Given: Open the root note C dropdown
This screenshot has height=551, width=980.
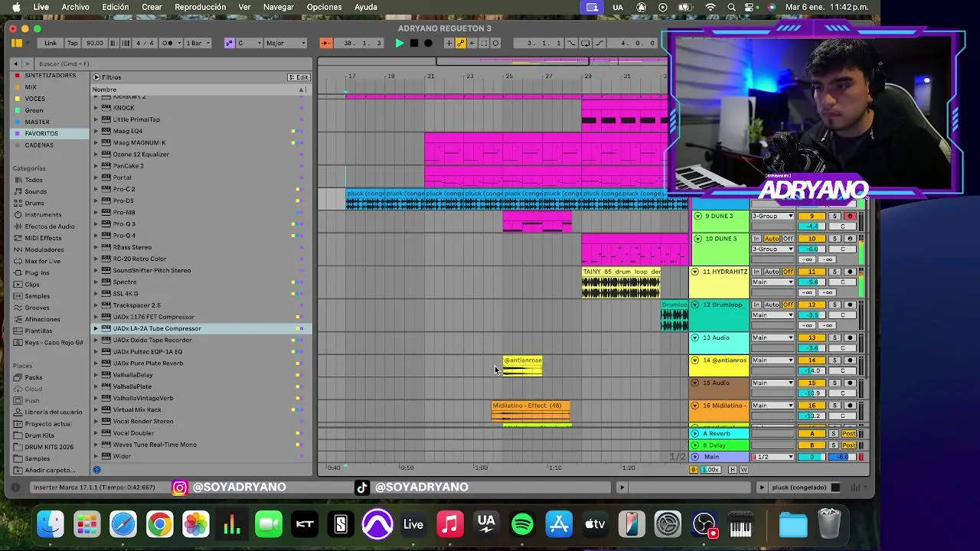Looking at the screenshot, I should click(249, 43).
